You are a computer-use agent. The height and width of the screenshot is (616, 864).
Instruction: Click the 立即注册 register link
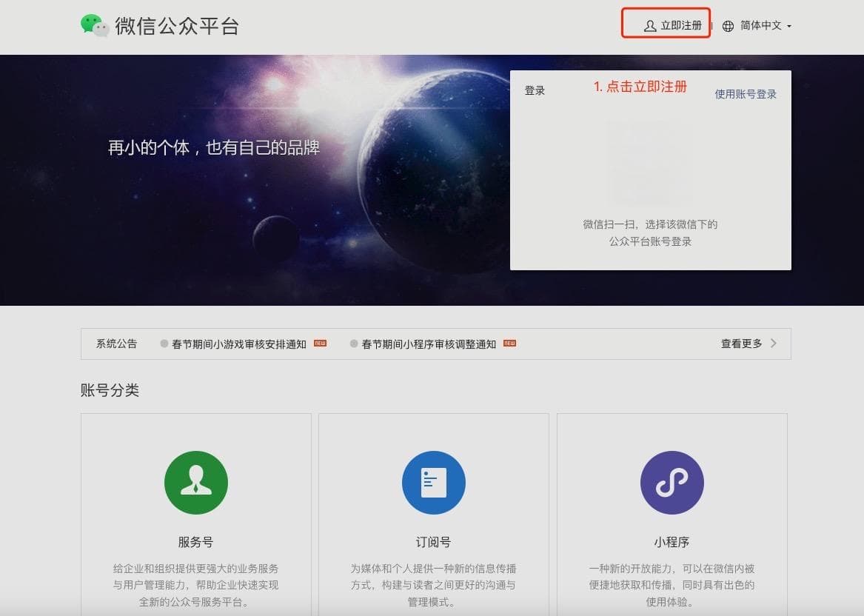pyautogui.click(x=681, y=25)
